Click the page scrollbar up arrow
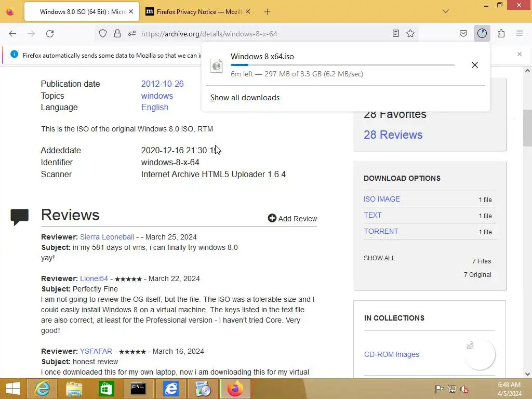532x399 pixels. pos(527,71)
